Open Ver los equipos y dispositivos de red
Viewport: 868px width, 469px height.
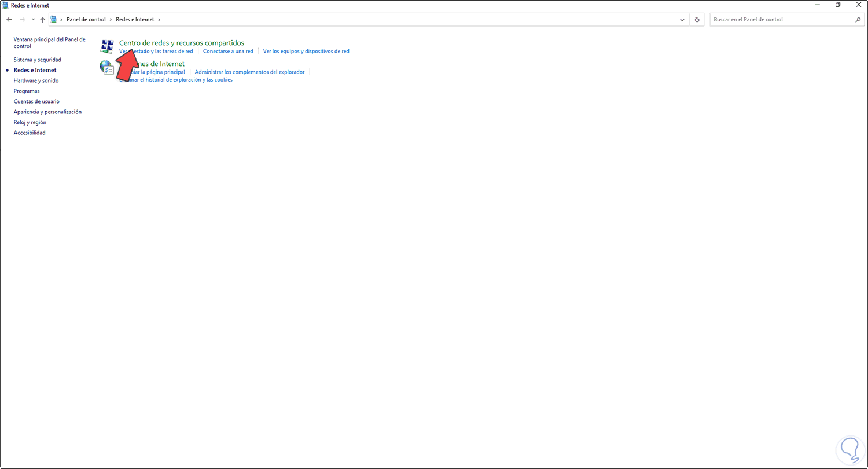[x=306, y=51]
